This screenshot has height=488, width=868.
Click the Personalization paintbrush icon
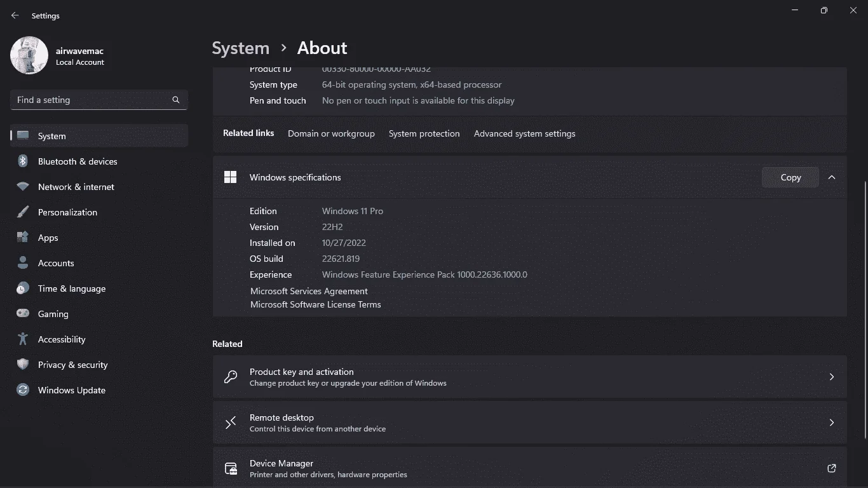(x=23, y=212)
